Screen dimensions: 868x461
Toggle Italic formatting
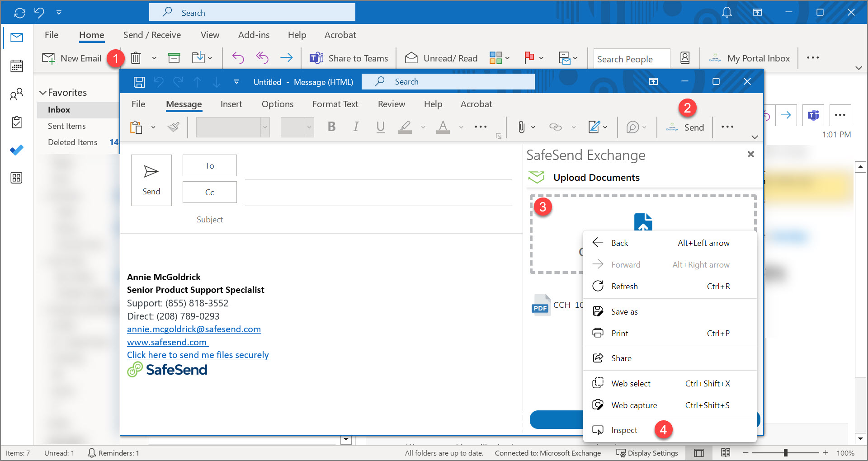356,127
